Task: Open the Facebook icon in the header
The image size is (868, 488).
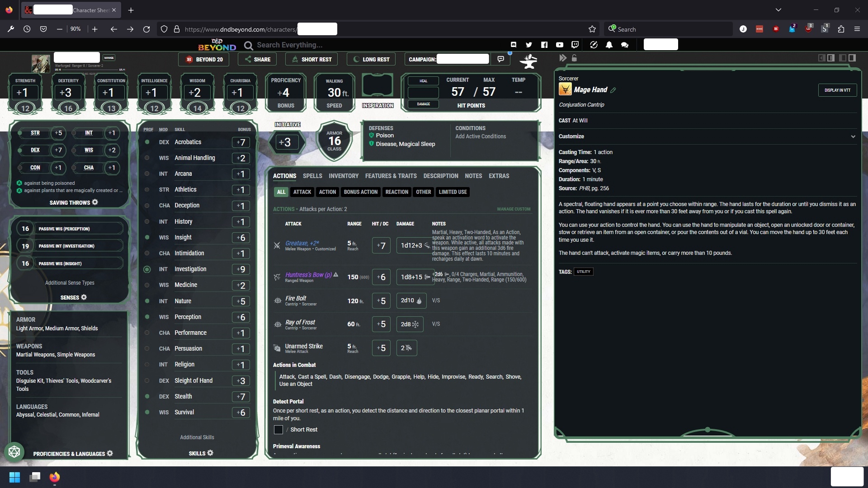Action: click(x=544, y=45)
